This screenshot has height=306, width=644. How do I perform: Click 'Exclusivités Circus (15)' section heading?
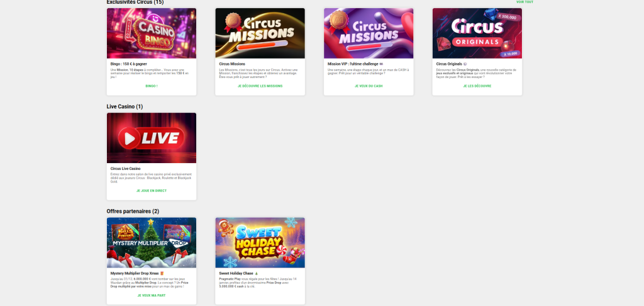coord(135,2)
